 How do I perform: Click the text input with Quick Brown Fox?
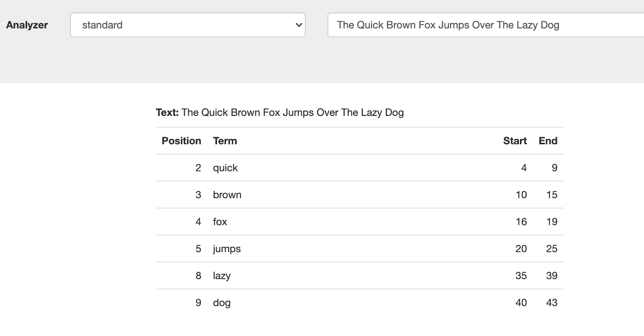pyautogui.click(x=483, y=25)
